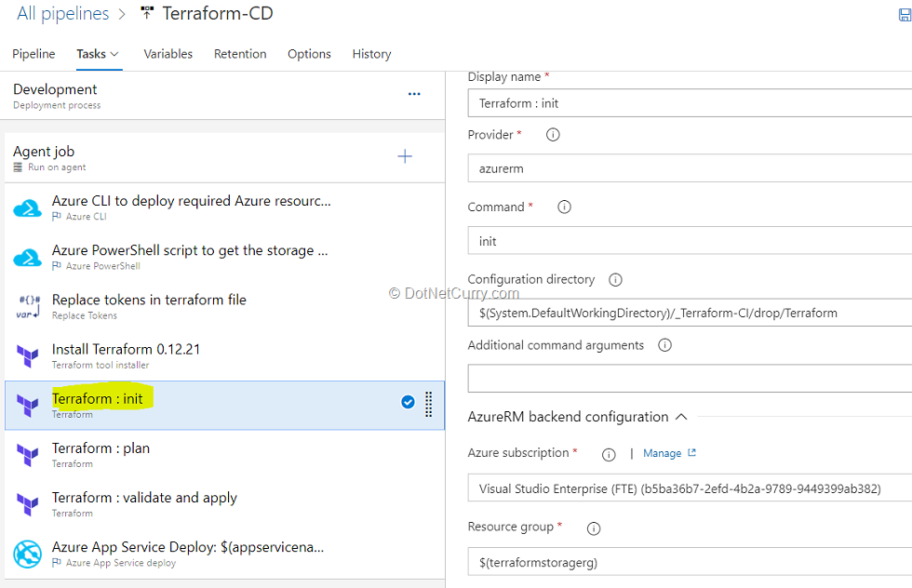Image resolution: width=912 pixels, height=588 pixels.
Task: Select Terraform : validate and apply task
Action: pyautogui.click(x=224, y=504)
